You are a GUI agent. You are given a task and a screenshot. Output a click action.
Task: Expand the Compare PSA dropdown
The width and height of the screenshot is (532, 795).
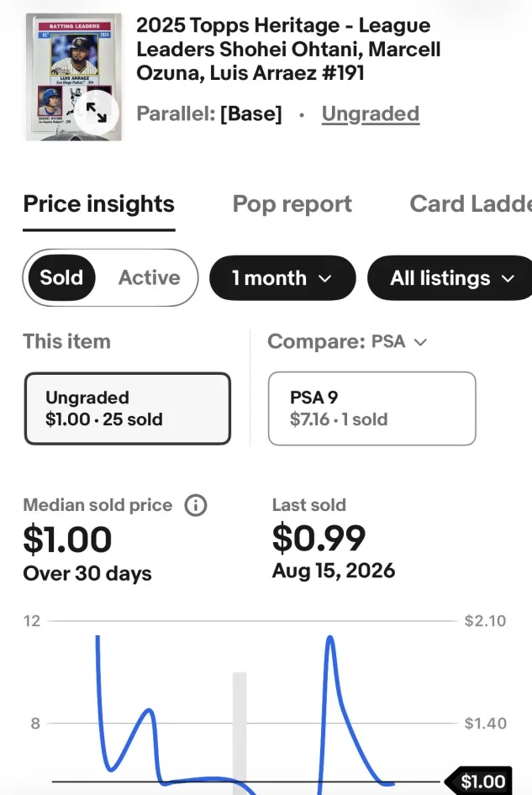click(x=347, y=342)
